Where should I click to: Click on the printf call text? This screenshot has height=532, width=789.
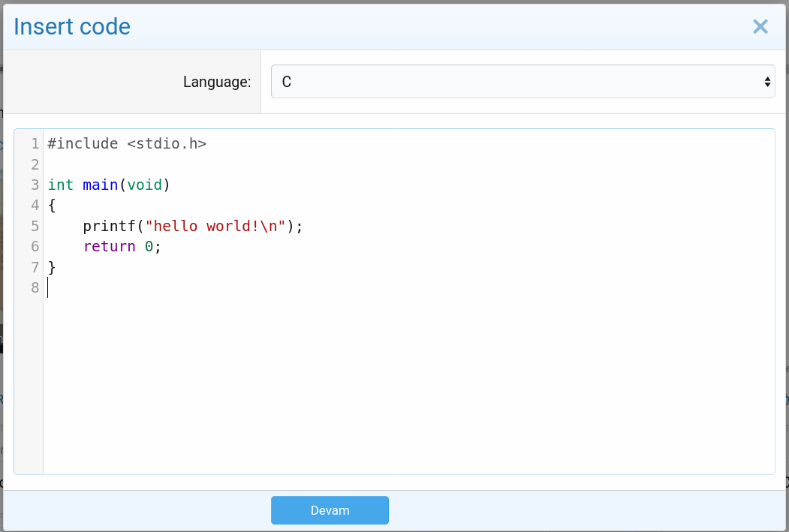[109, 226]
